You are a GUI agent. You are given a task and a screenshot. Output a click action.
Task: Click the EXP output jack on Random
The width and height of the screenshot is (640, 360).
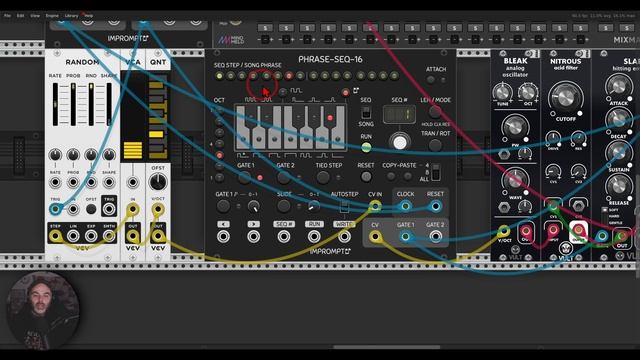(x=91, y=236)
